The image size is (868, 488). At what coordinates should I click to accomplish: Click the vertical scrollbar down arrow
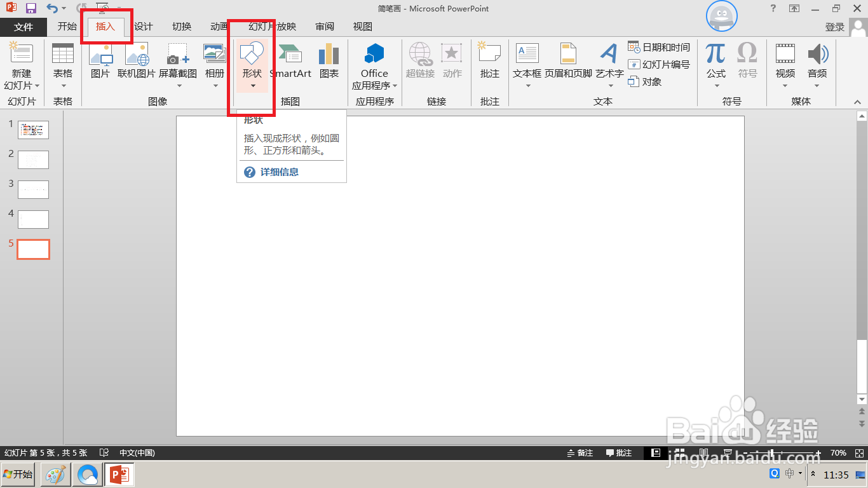tap(862, 399)
